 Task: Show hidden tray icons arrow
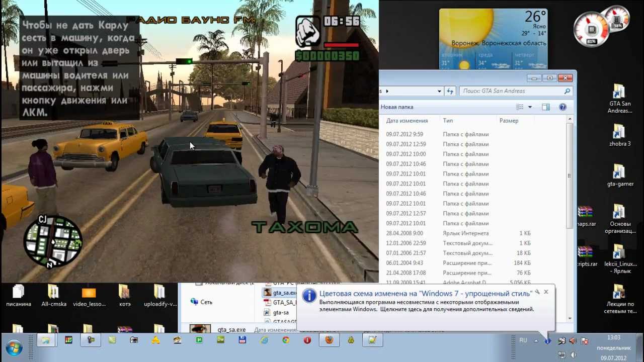pyautogui.click(x=536, y=341)
